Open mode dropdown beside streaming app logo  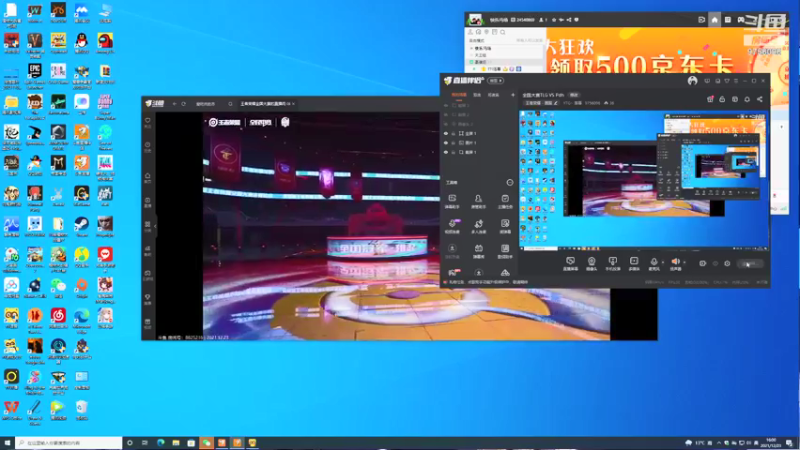495,81
